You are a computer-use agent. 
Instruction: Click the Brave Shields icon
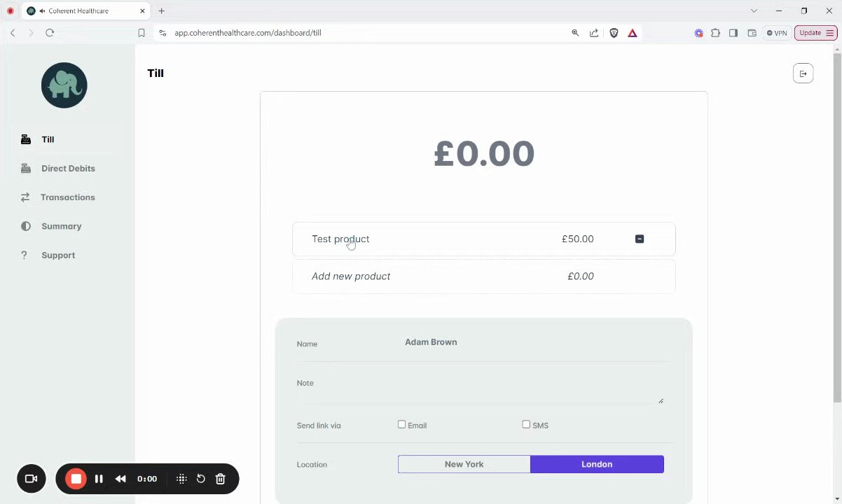614,33
